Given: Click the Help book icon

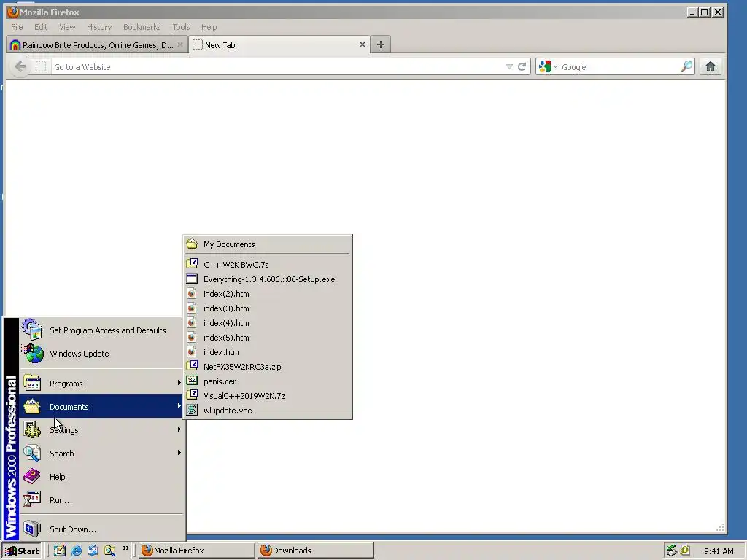Looking at the screenshot, I should (x=32, y=476).
